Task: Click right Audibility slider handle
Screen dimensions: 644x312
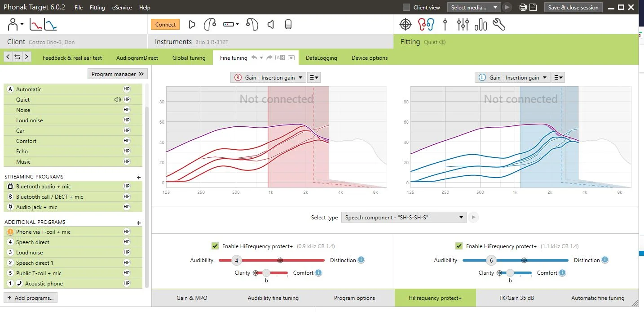Action: (237, 260)
